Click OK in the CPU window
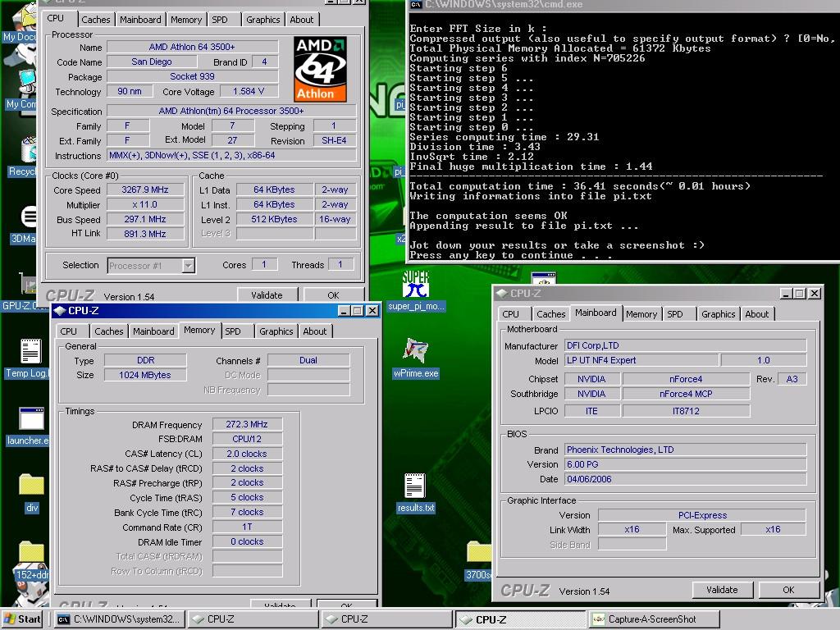The image size is (840, 630). pos(333,295)
